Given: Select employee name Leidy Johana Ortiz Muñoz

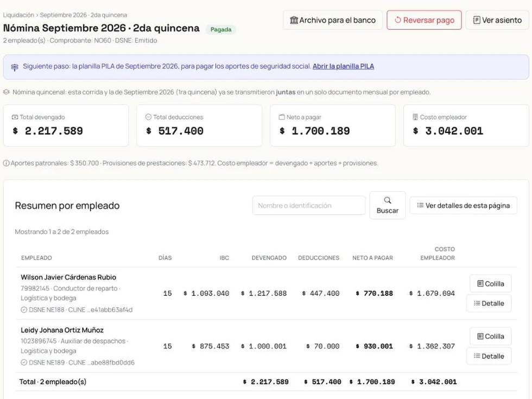Looking at the screenshot, I should coord(62,330).
